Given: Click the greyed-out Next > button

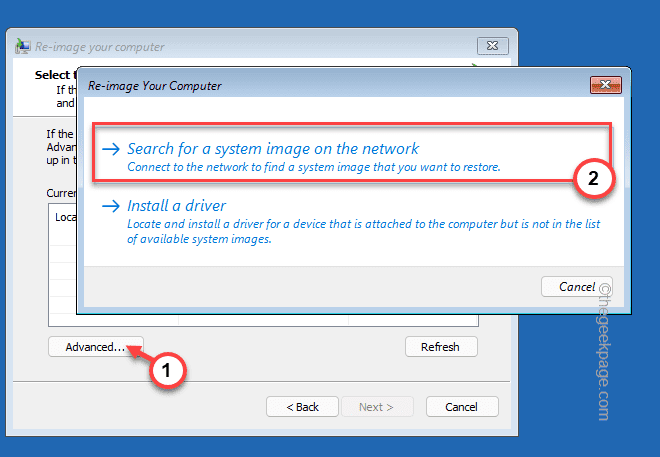Looking at the screenshot, I should (x=377, y=407).
